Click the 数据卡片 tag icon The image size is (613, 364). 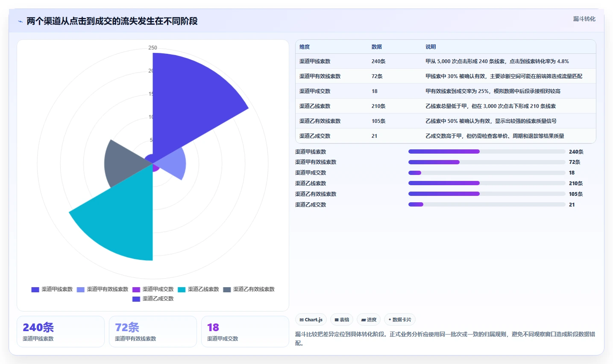click(390, 320)
